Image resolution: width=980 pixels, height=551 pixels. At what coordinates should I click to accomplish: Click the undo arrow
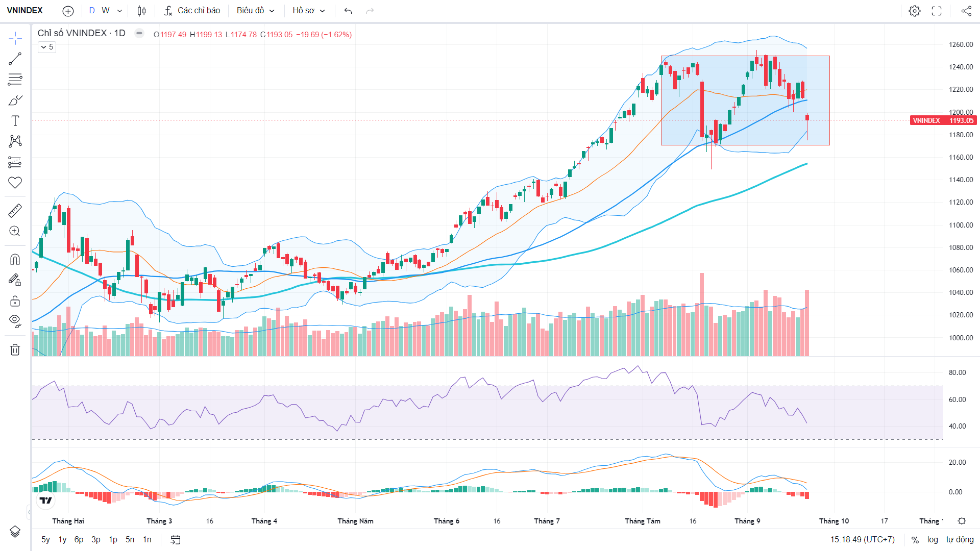[x=348, y=11]
